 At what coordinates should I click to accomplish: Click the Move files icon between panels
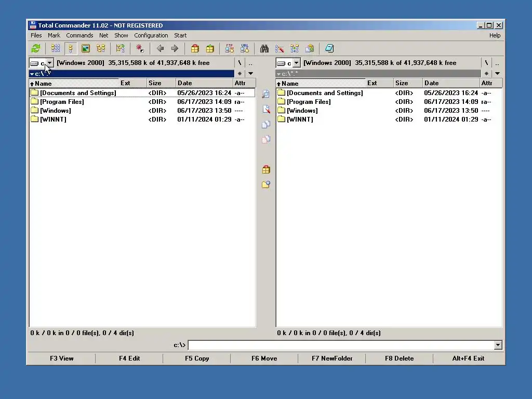coord(266,139)
